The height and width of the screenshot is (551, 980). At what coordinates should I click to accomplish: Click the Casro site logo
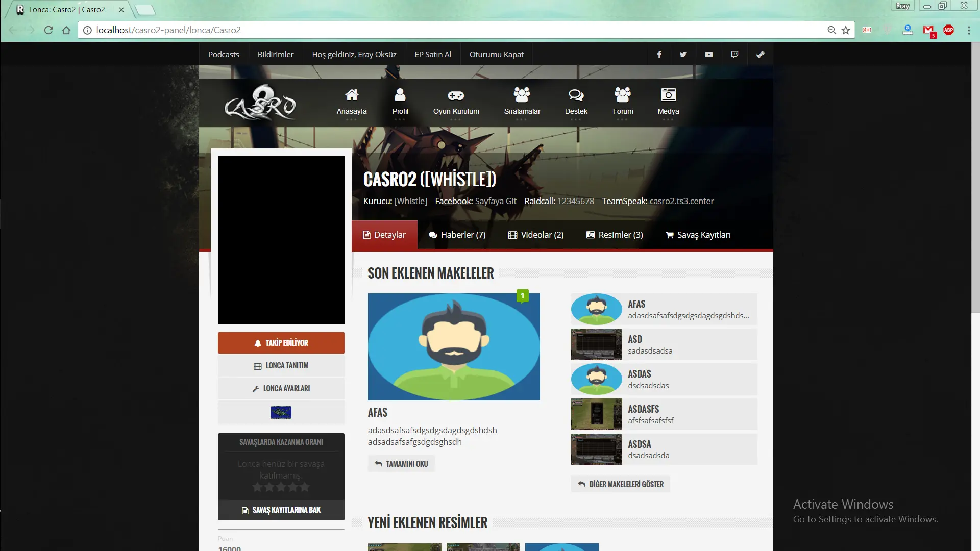[260, 102]
